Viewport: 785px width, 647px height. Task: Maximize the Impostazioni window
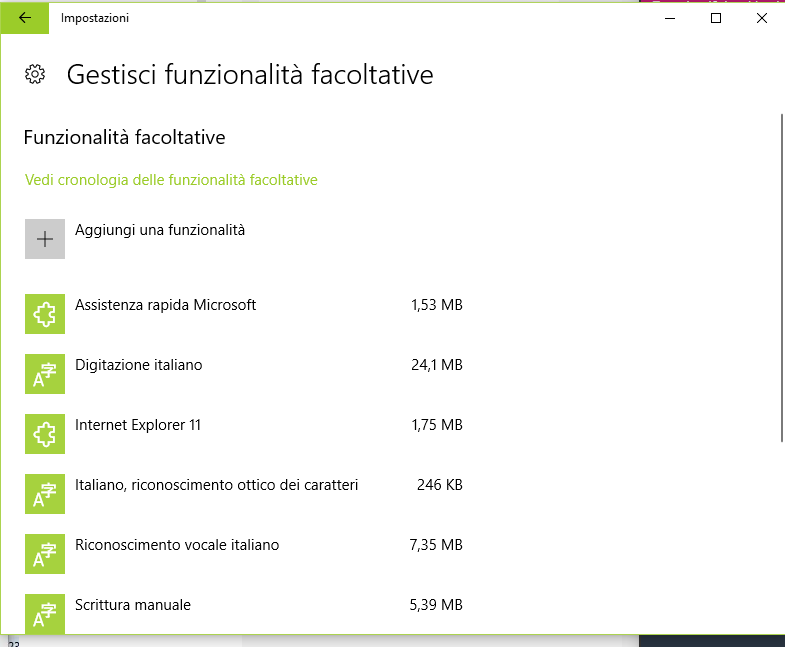click(716, 19)
